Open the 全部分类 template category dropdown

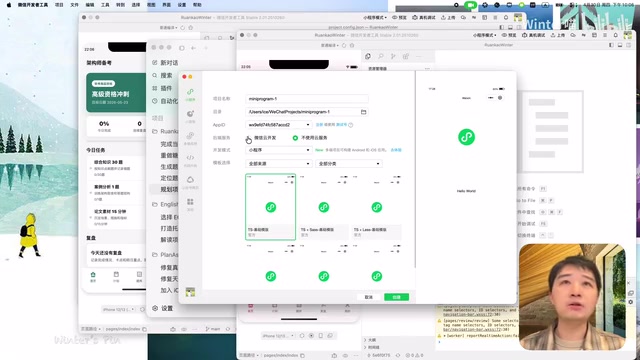click(349, 164)
